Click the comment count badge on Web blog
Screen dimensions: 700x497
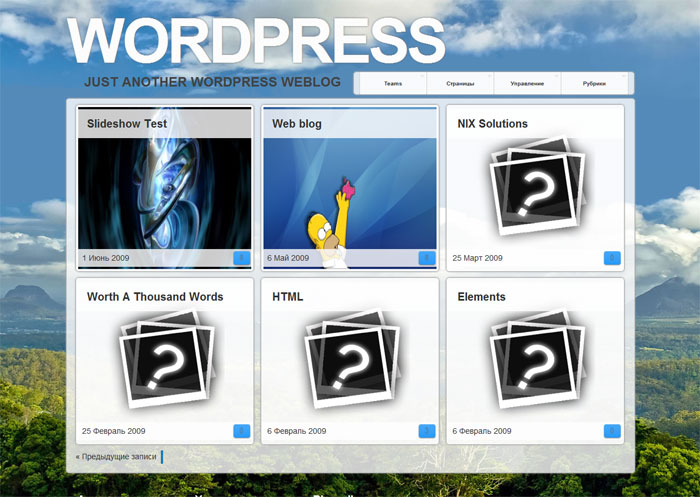pyautogui.click(x=427, y=258)
